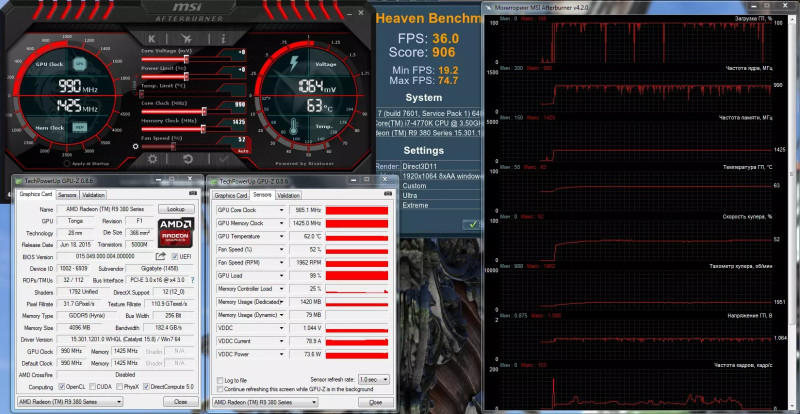Open the Graphics Card tab in the right GPU-Z window
Image resolution: width=800 pixels, height=414 pixels.
(x=231, y=195)
